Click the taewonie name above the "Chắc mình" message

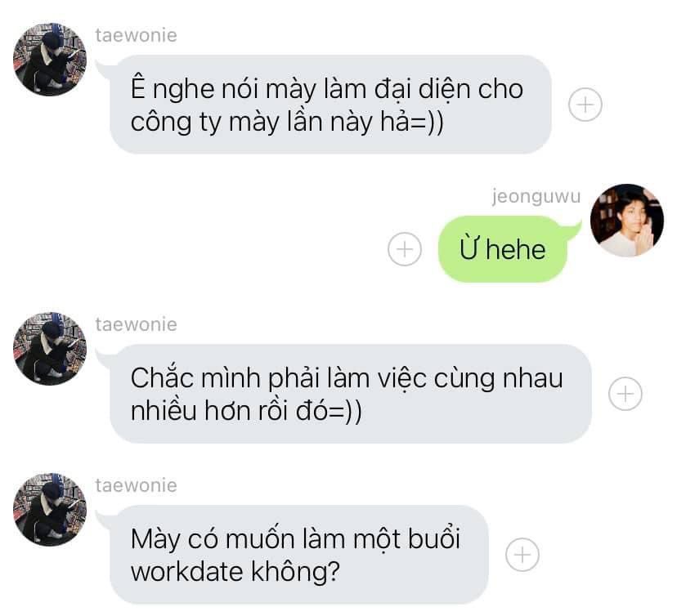click(137, 324)
